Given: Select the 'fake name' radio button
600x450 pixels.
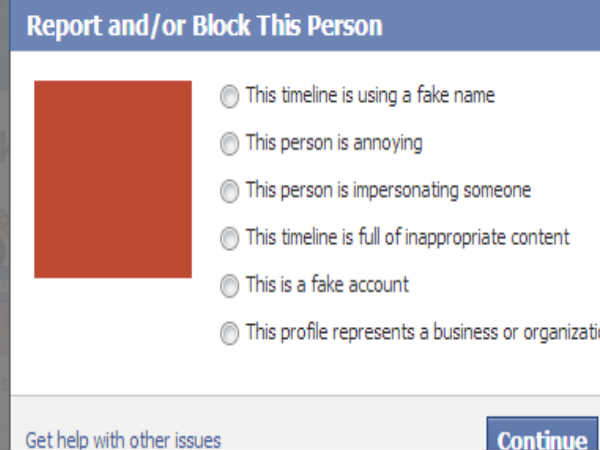Looking at the screenshot, I should pyautogui.click(x=230, y=96).
